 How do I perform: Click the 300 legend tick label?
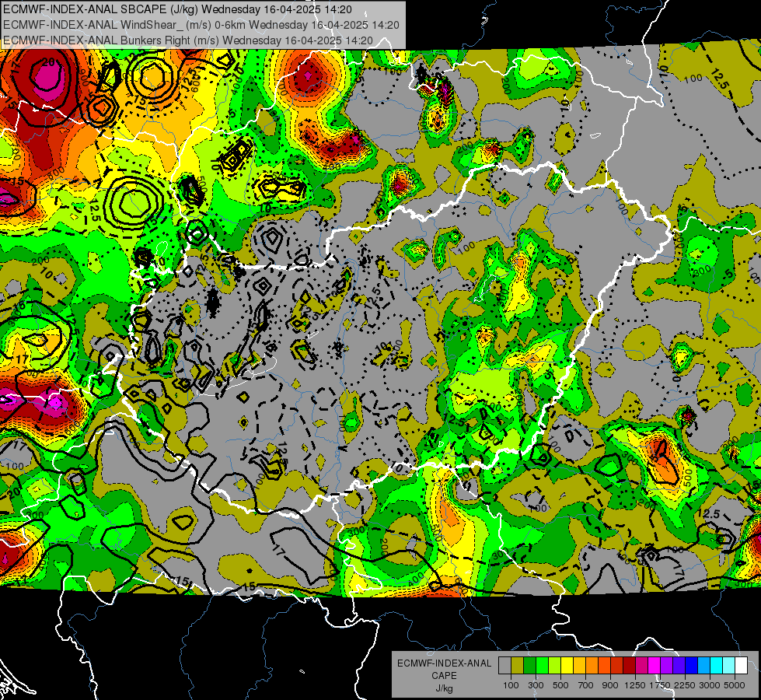[536, 685]
